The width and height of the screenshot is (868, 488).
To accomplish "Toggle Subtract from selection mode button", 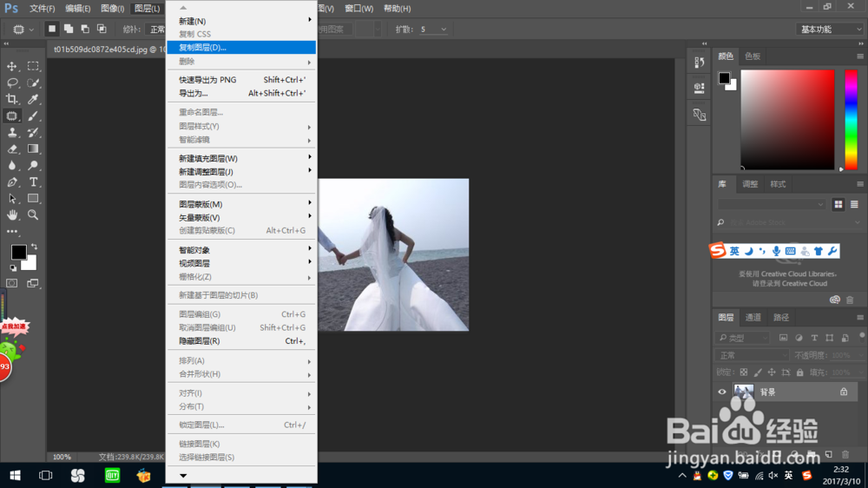I will (85, 29).
